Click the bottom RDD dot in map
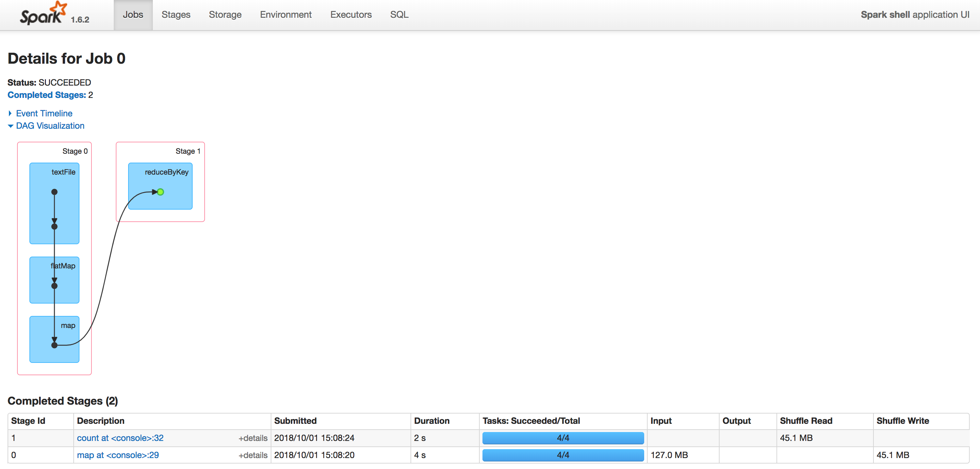Viewport: 980px width, 469px height. (54, 345)
